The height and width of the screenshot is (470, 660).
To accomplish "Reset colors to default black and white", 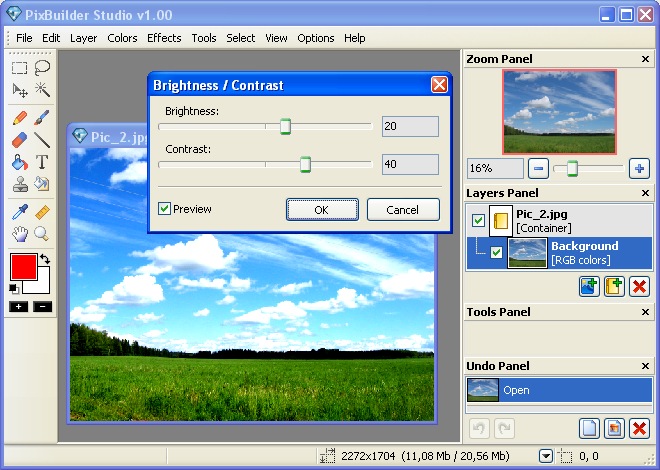I will [x=14, y=289].
